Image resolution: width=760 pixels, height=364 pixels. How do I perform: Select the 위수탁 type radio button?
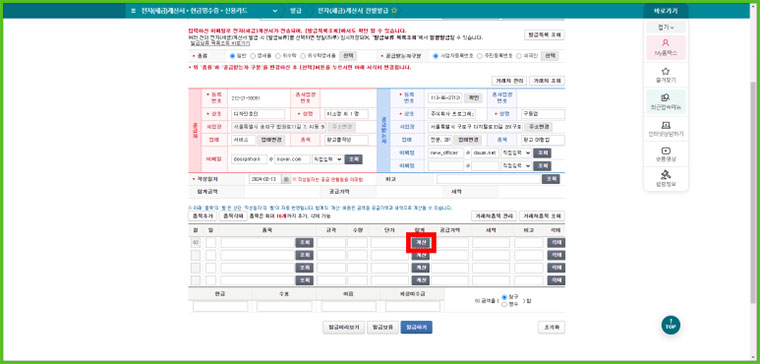point(279,56)
